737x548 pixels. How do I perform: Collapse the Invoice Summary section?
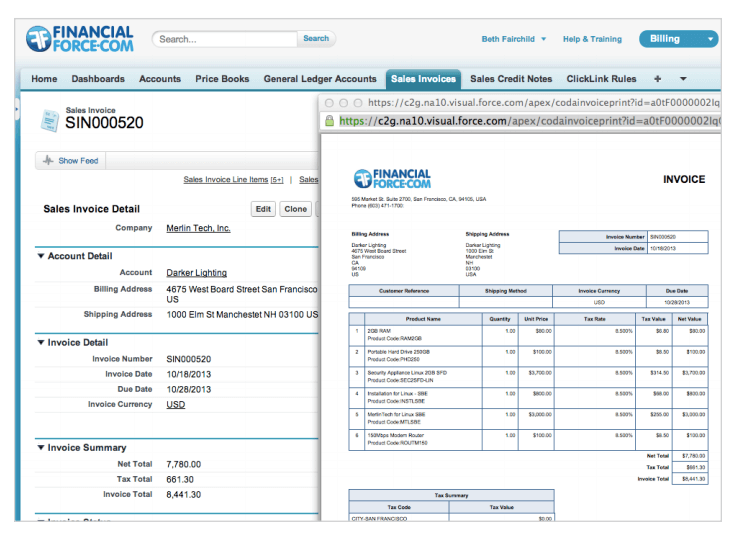[41, 448]
